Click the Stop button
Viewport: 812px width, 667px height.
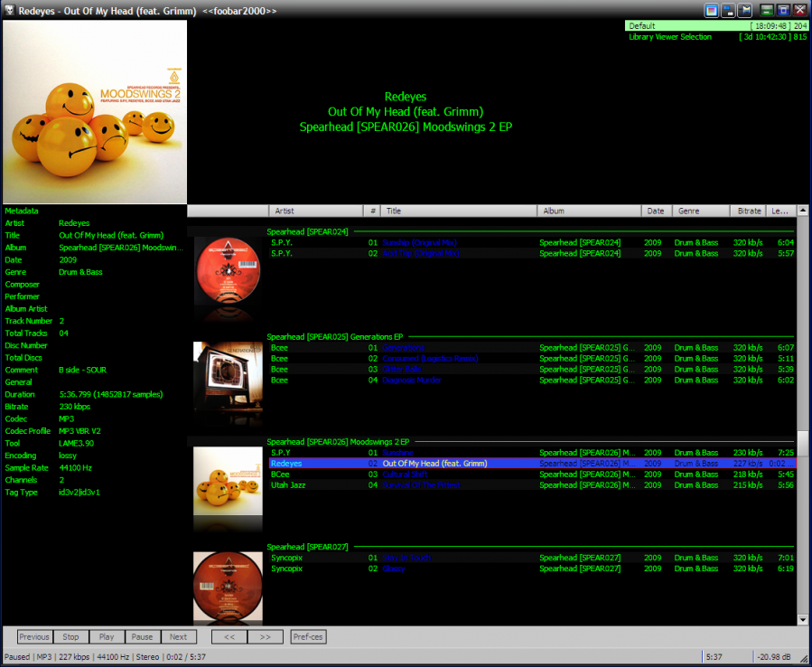pos(71,637)
